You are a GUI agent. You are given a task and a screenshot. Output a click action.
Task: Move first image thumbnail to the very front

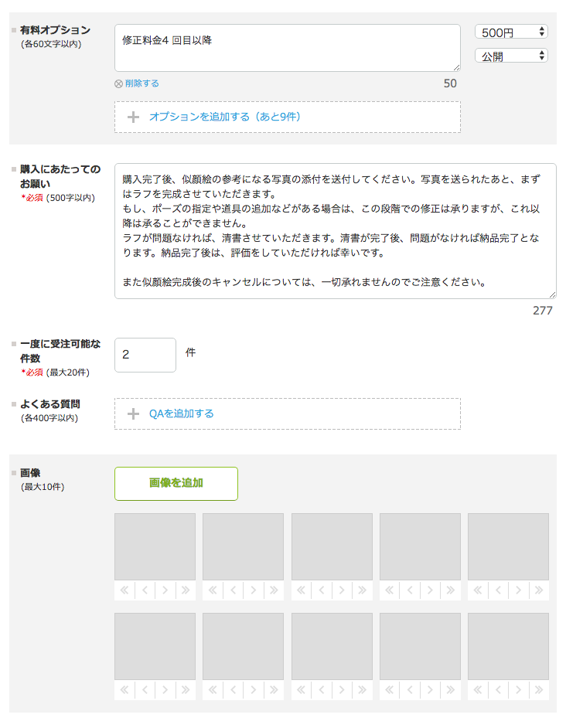point(124,590)
